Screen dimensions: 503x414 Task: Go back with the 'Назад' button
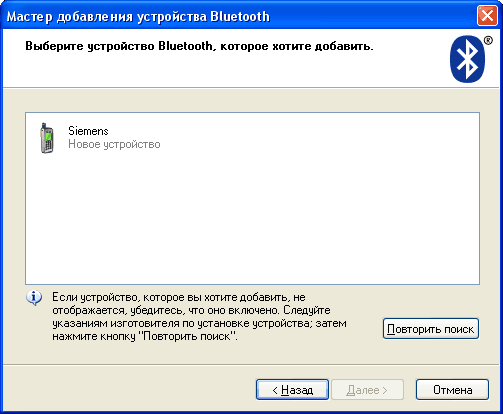click(292, 390)
